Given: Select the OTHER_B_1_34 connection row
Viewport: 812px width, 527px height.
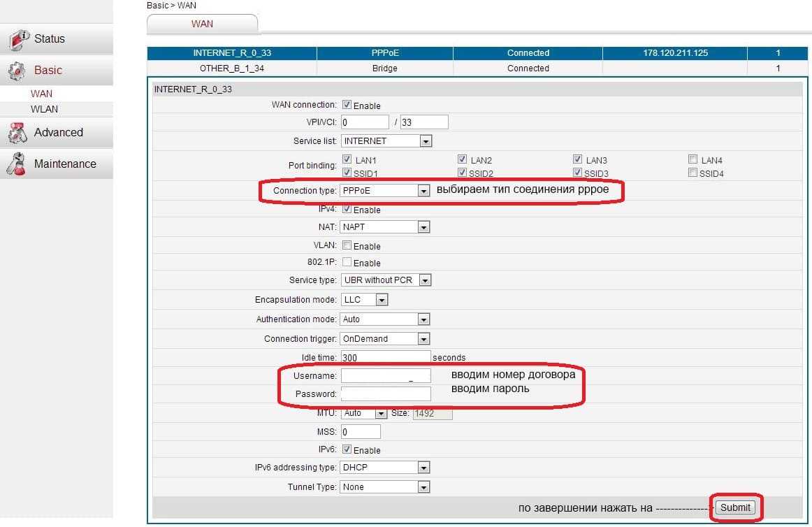Looking at the screenshot, I should (x=231, y=68).
